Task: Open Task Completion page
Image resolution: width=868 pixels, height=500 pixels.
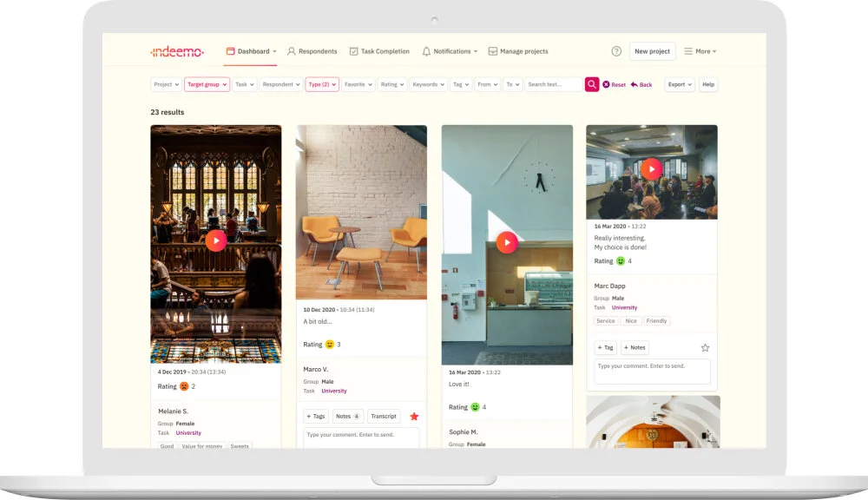Action: 379,51
